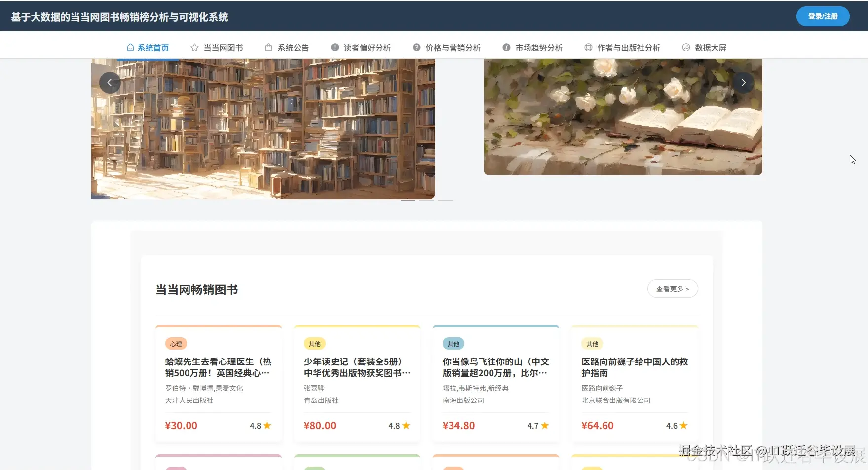Image resolution: width=868 pixels, height=470 pixels.
Task: Click the ring icon beside 作者与出版社分析
Action: (x=588, y=48)
